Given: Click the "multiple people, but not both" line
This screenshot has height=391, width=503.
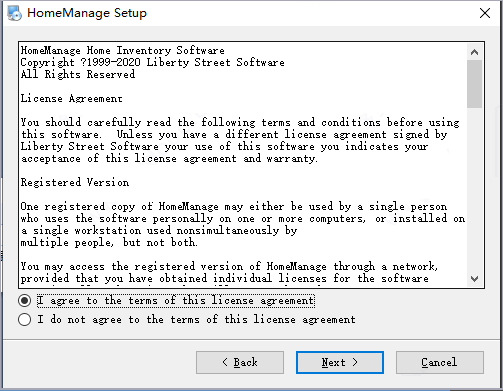Looking at the screenshot, I should [109, 242].
